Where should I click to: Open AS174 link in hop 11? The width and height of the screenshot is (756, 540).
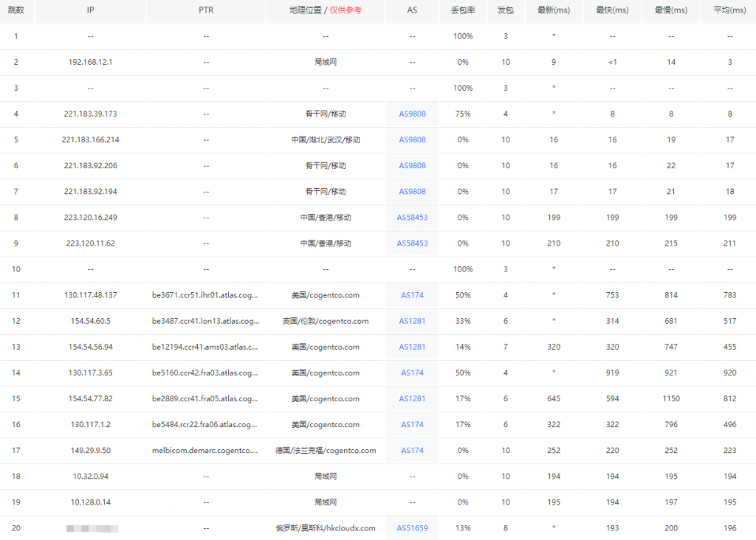pos(412,295)
